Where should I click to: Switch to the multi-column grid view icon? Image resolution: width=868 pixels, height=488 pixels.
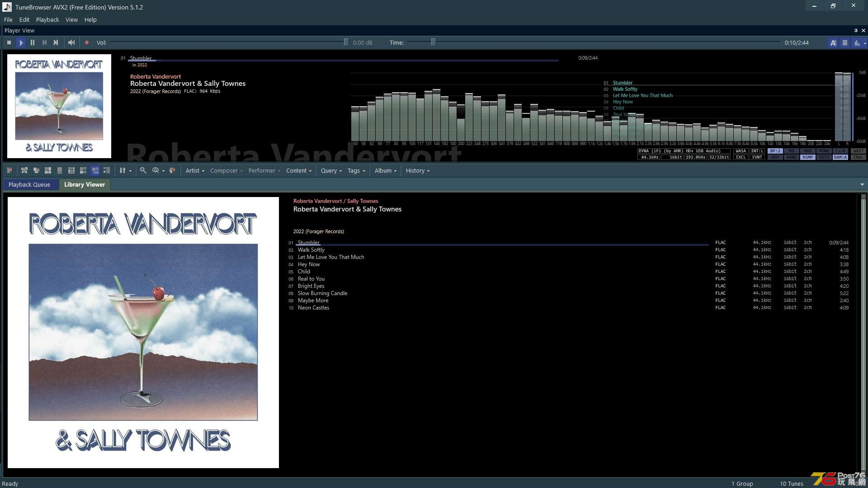71,170
